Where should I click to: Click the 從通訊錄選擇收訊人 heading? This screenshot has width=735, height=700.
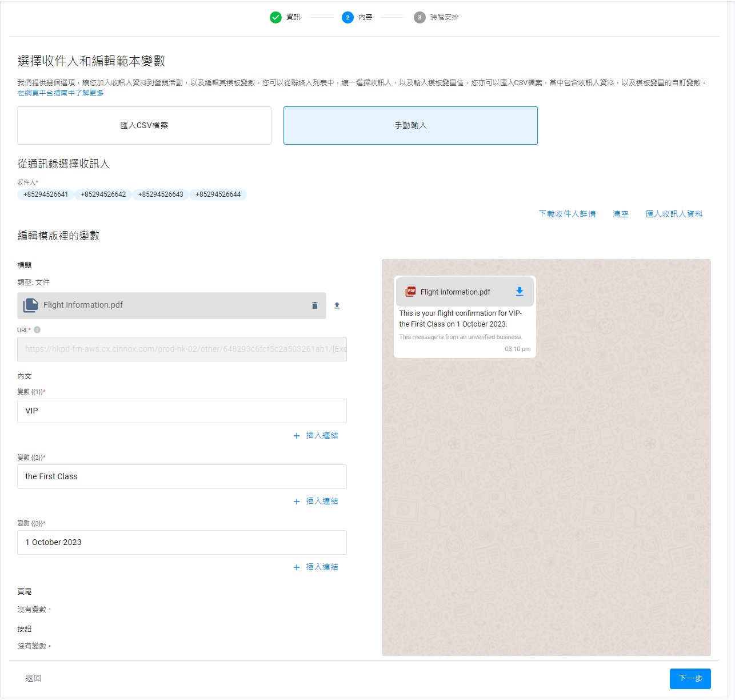coord(63,164)
